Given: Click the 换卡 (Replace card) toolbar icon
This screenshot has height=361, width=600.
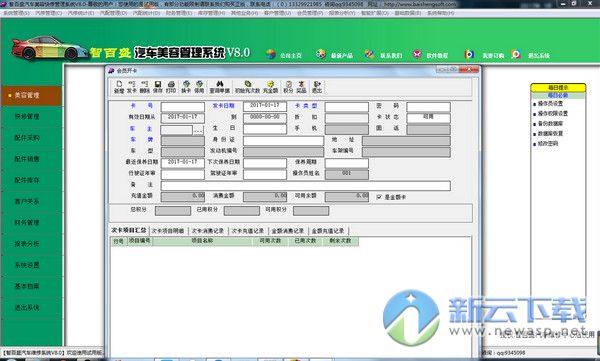Looking at the screenshot, I should point(186,87).
